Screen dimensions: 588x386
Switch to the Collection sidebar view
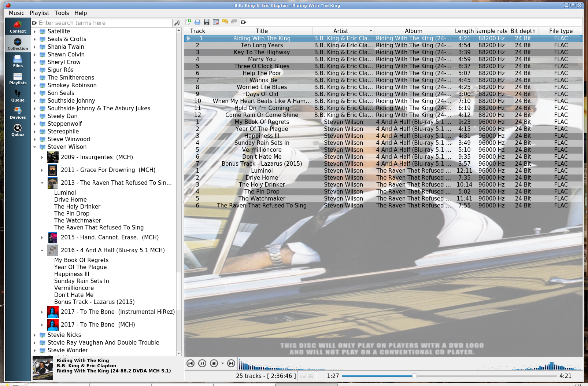tap(18, 44)
